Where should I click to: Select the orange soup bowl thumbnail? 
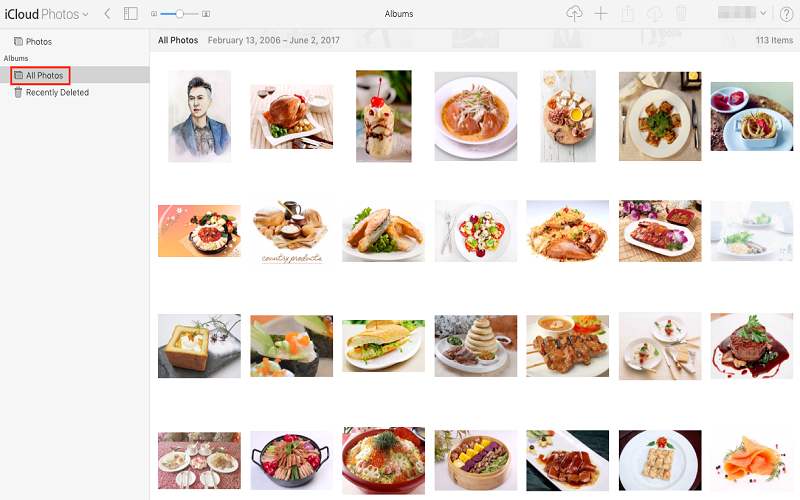[476, 116]
